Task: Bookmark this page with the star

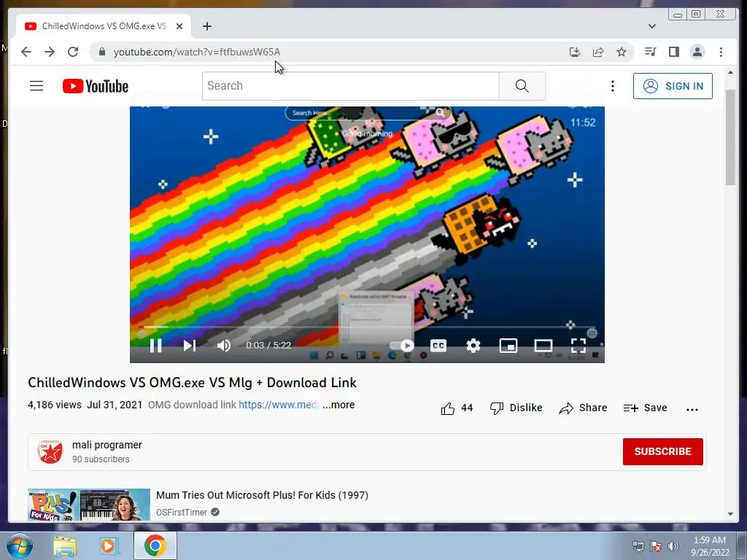Action: point(622,52)
